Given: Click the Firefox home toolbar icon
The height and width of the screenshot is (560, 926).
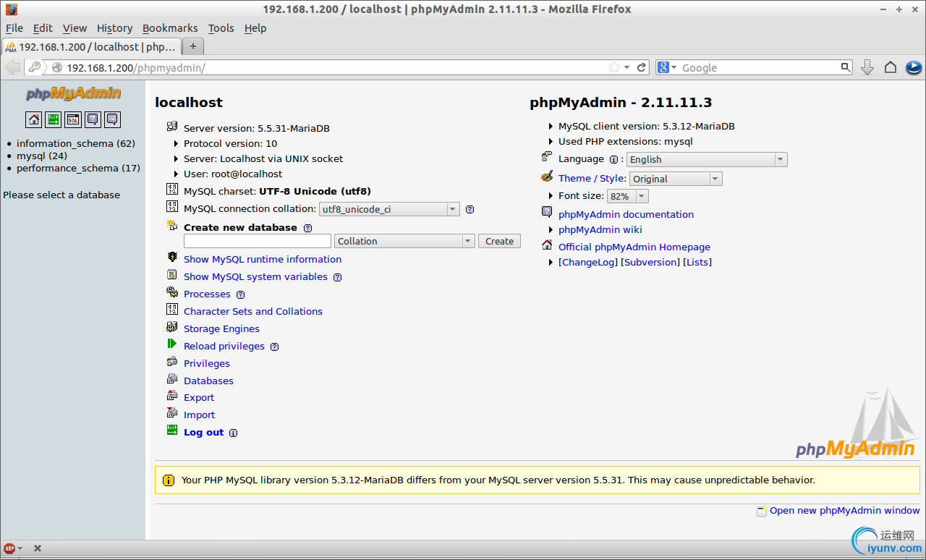Looking at the screenshot, I should point(891,67).
